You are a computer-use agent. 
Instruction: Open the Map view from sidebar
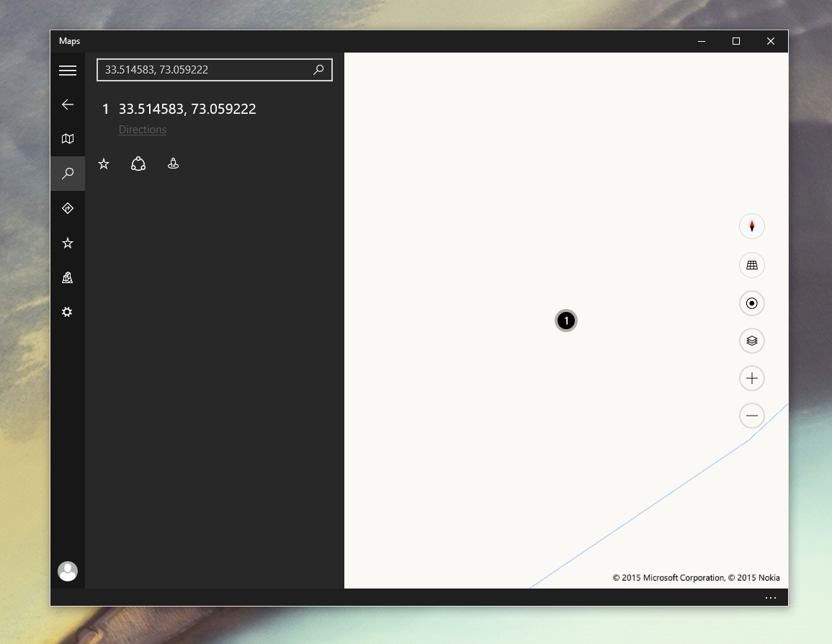coord(68,139)
